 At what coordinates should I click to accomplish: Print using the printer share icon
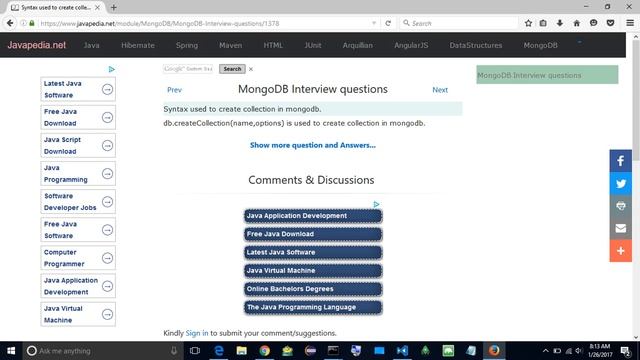pyautogui.click(x=621, y=206)
